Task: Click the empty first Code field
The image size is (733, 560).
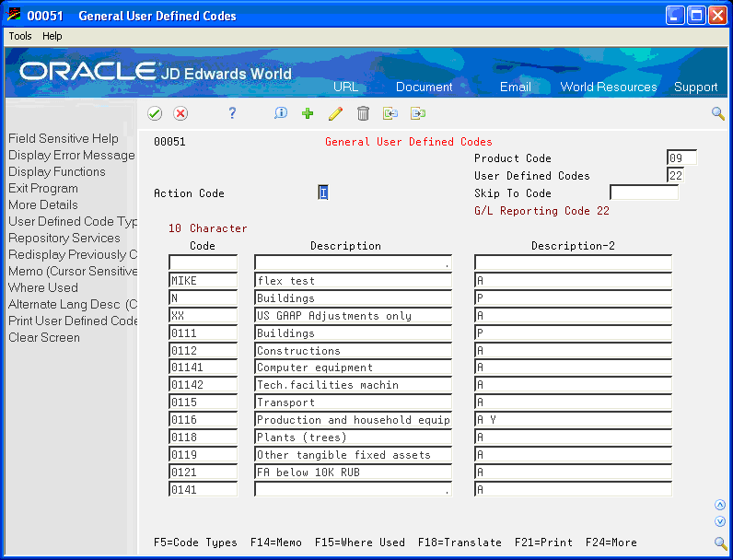Action: click(x=203, y=262)
